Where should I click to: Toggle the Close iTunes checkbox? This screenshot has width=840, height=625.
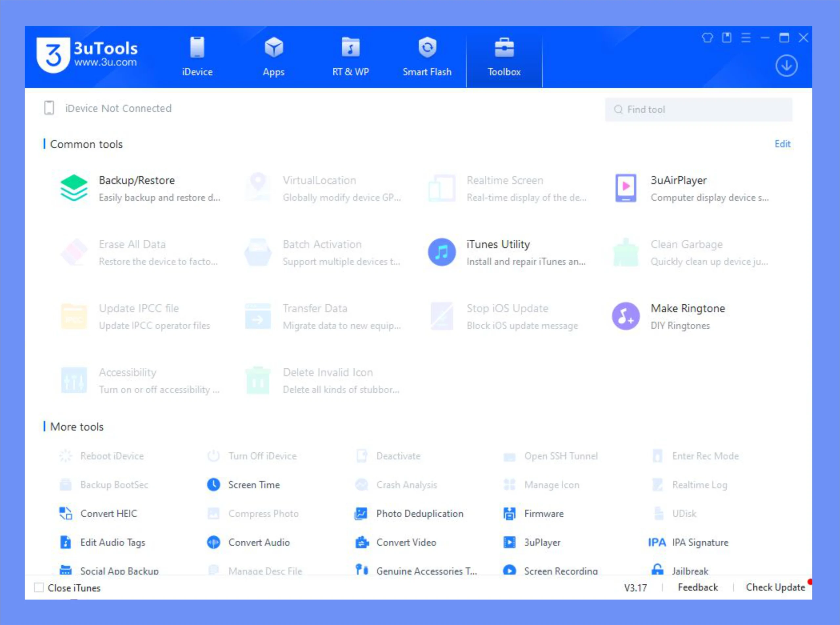click(39, 588)
